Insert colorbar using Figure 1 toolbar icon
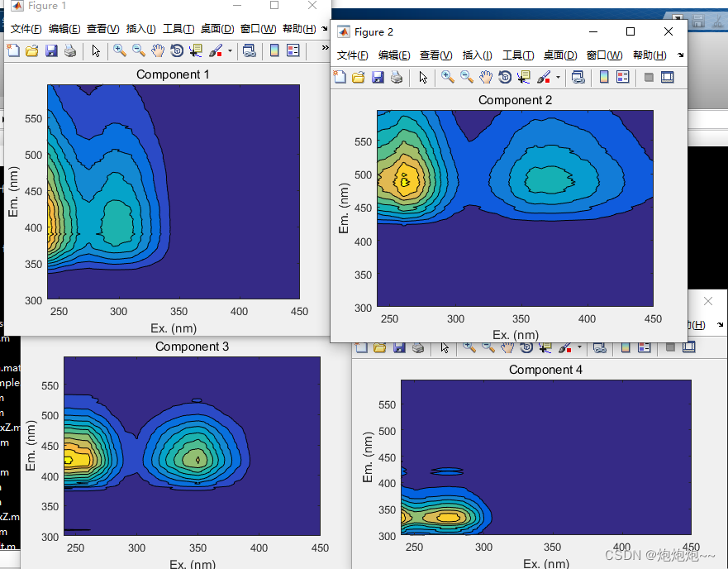Viewport: 728px width, 569px height. click(x=274, y=50)
